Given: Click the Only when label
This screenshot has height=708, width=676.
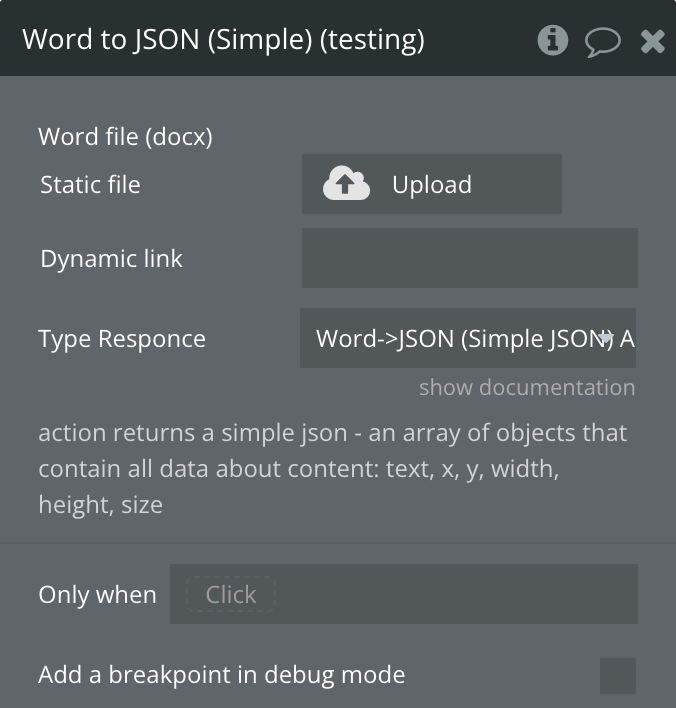Looking at the screenshot, I should (x=97, y=595).
